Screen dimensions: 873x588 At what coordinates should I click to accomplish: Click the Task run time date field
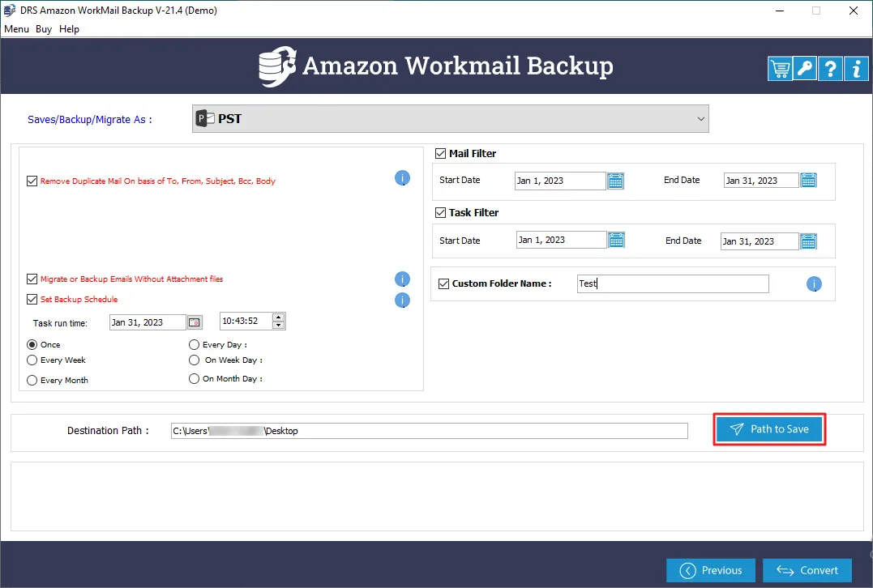coord(148,322)
